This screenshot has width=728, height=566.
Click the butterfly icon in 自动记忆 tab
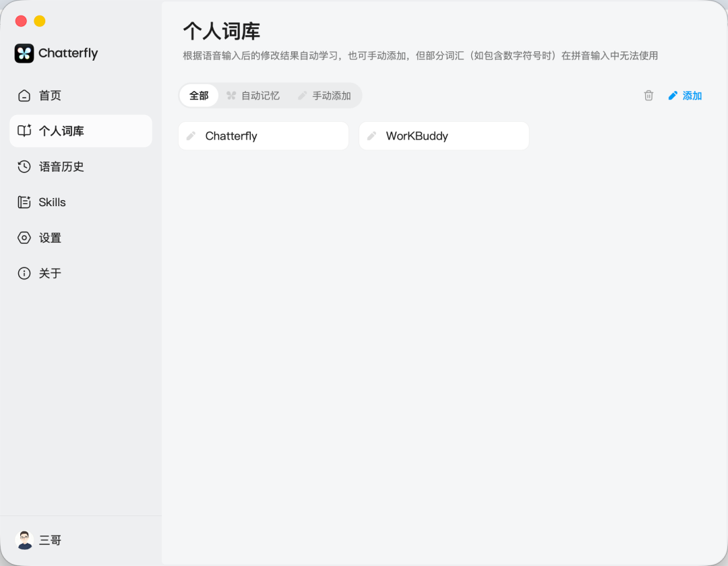tap(231, 96)
